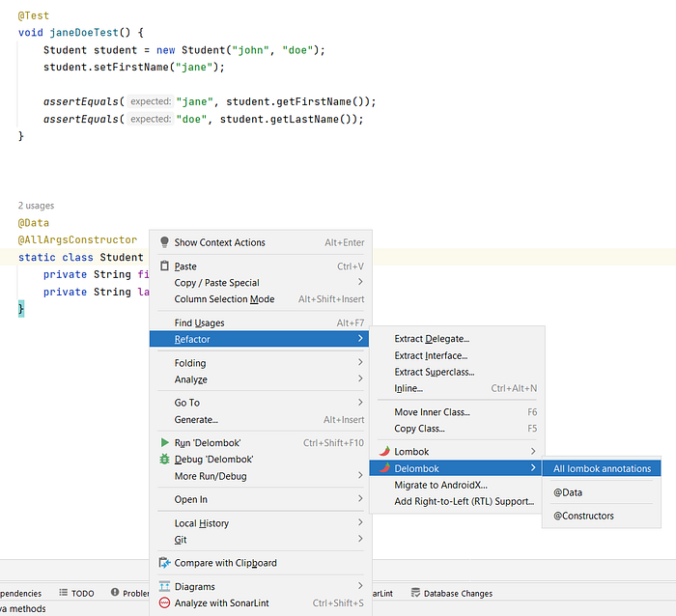
Task: Choose Inline... refactoring
Action: [457, 388]
